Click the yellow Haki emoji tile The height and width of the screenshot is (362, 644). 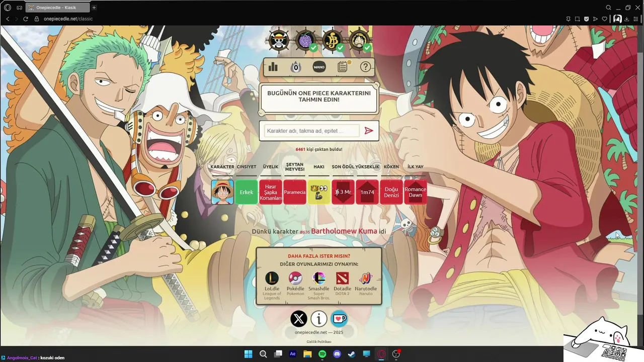tap(319, 192)
